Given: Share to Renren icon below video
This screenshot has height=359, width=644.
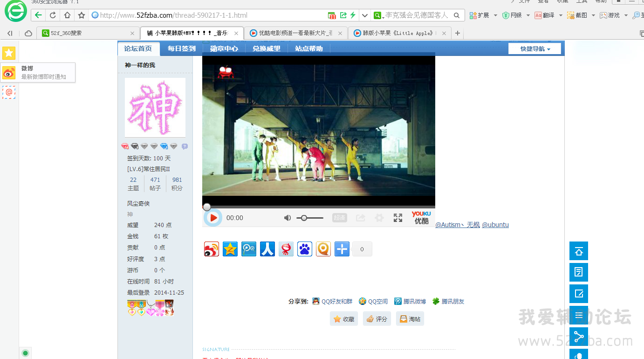Looking at the screenshot, I should point(267,249).
